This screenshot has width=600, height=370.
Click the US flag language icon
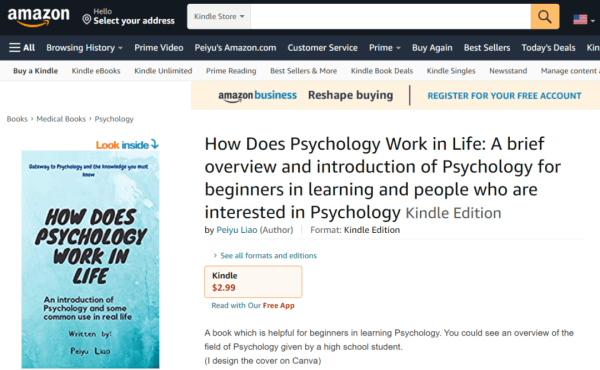[580, 19]
